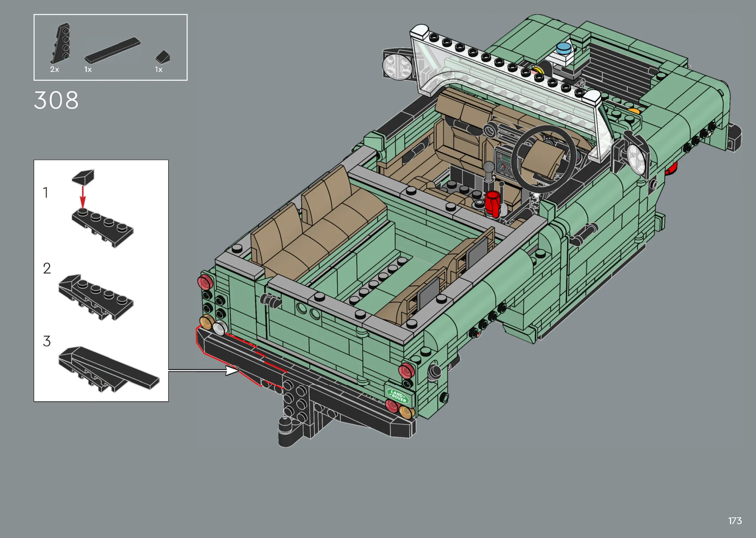756x538 pixels.
Task: Select the 2x quantity label
Action: pyautogui.click(x=54, y=69)
